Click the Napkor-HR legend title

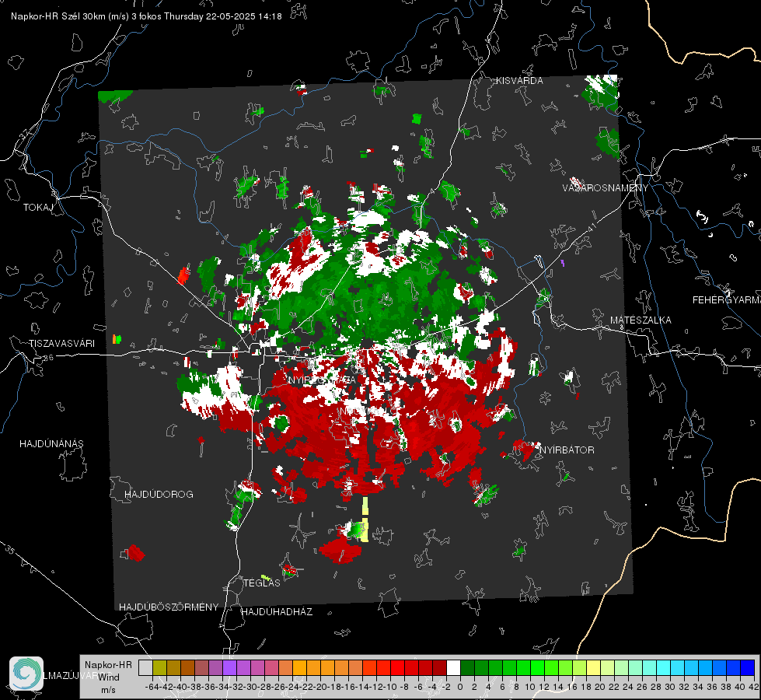108,665
